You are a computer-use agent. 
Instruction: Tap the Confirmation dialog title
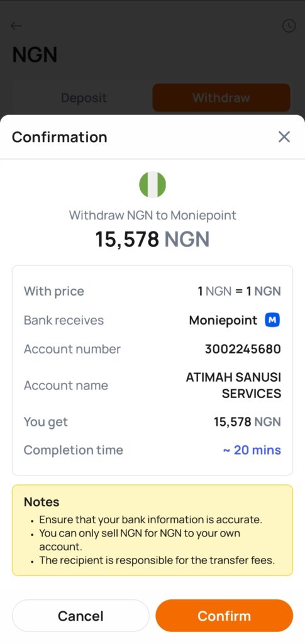point(60,136)
